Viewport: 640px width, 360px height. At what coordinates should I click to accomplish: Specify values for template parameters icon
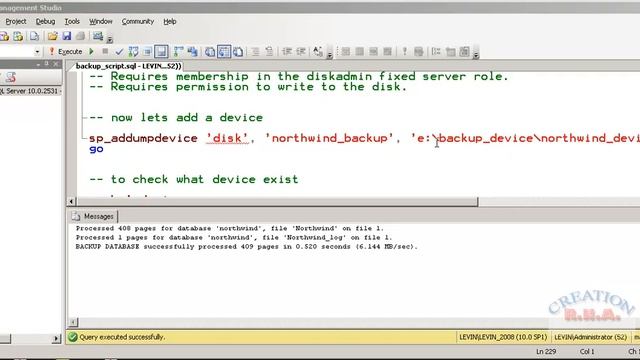pos(318,52)
